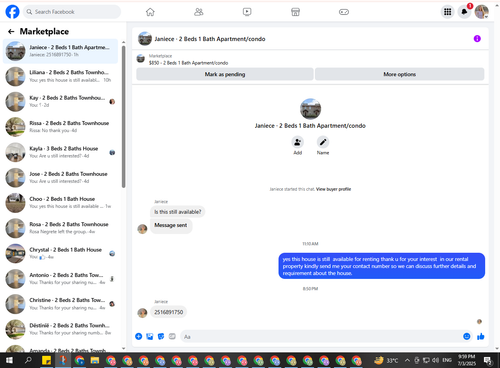Screen dimensions: 500x368
Task: Open the Liliana - 2 Beds 2 Baths conversation
Action: [x=60, y=76]
